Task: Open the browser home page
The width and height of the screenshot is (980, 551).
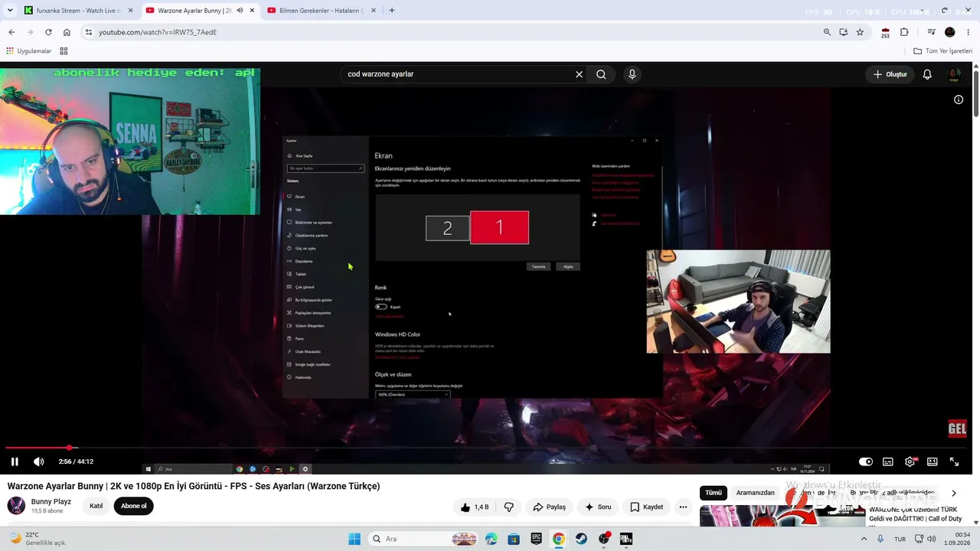Action: tap(67, 32)
